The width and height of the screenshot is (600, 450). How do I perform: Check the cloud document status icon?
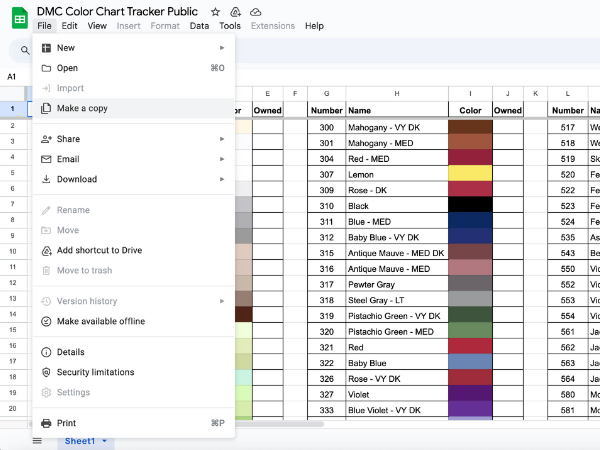tap(257, 11)
